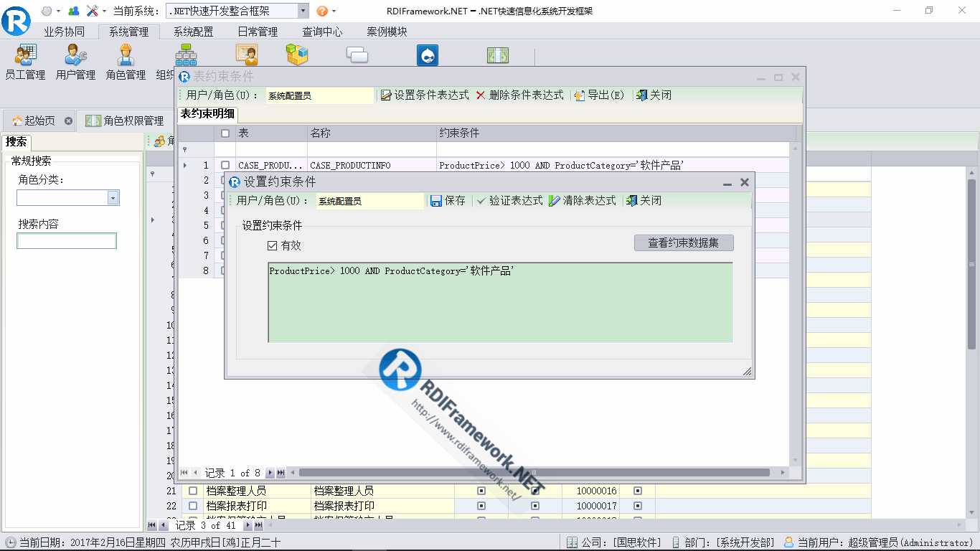
Task: Toggle checkbox beside 10000016 in 档案整理人员 row
Action: tap(638, 491)
